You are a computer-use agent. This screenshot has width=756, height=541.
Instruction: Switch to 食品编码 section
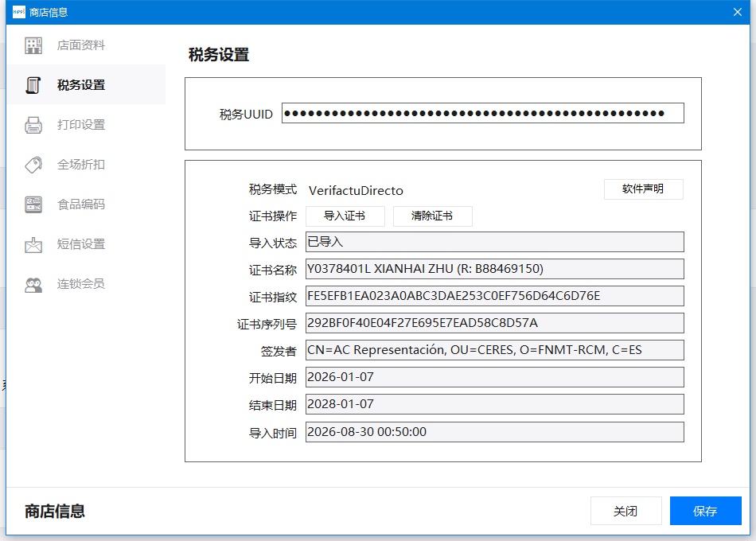coord(86,204)
